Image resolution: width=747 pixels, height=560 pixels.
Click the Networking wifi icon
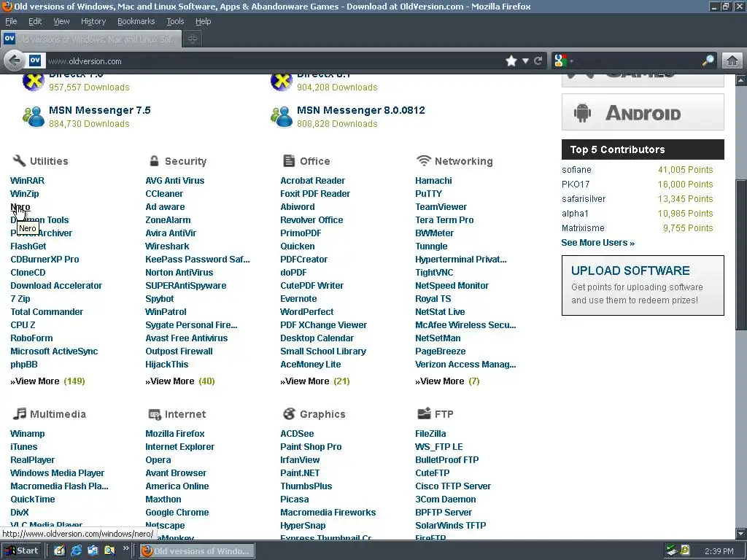click(x=423, y=160)
